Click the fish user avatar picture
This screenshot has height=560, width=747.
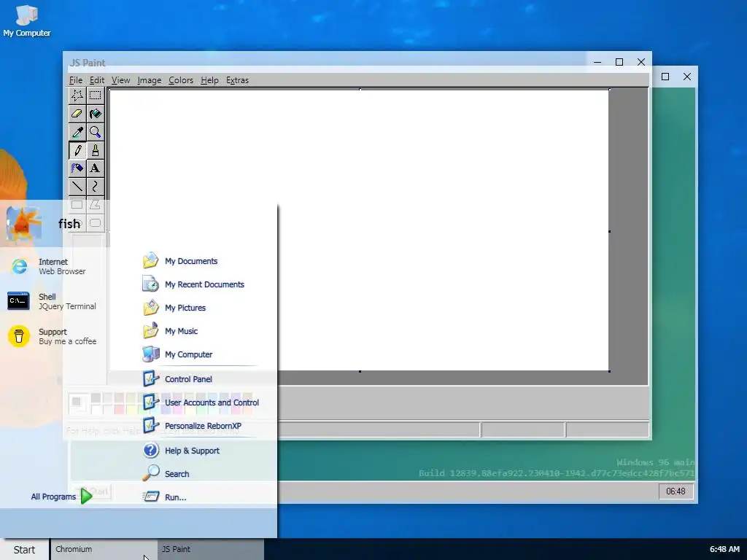click(24, 223)
